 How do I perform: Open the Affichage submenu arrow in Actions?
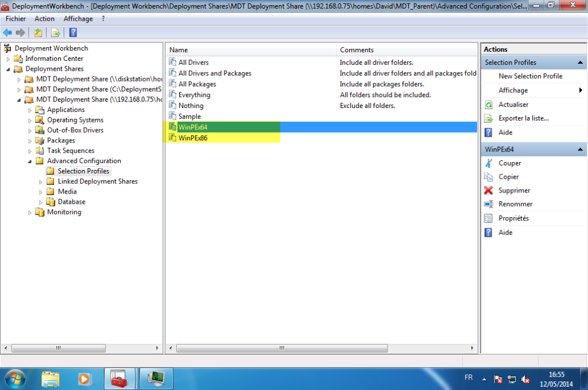point(581,90)
